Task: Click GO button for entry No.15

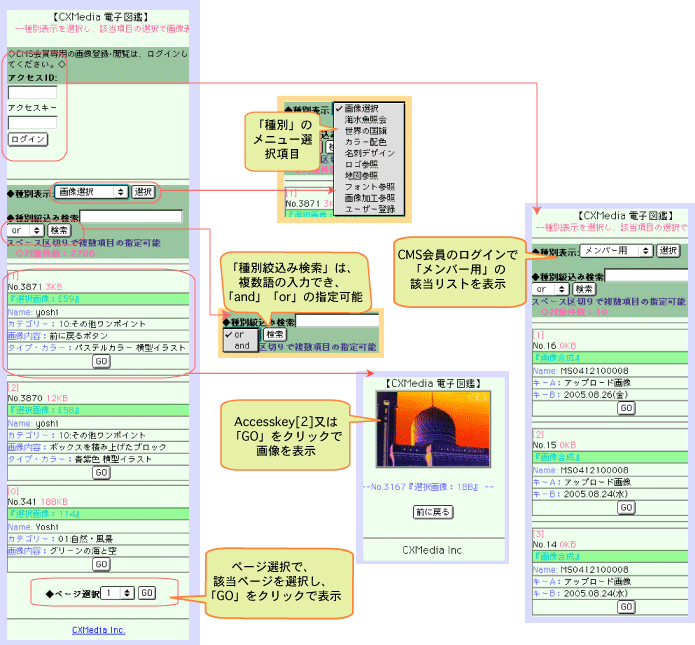Action: point(626,507)
